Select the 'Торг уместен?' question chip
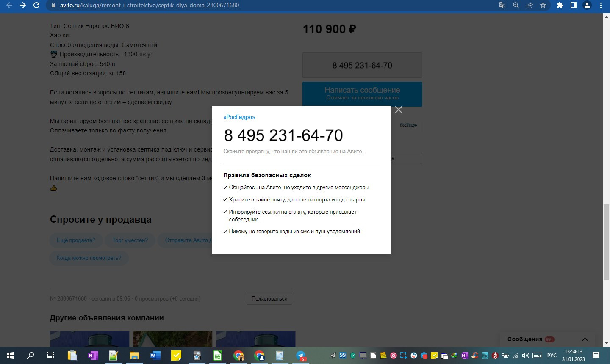This screenshot has height=364, width=610. coord(130,240)
